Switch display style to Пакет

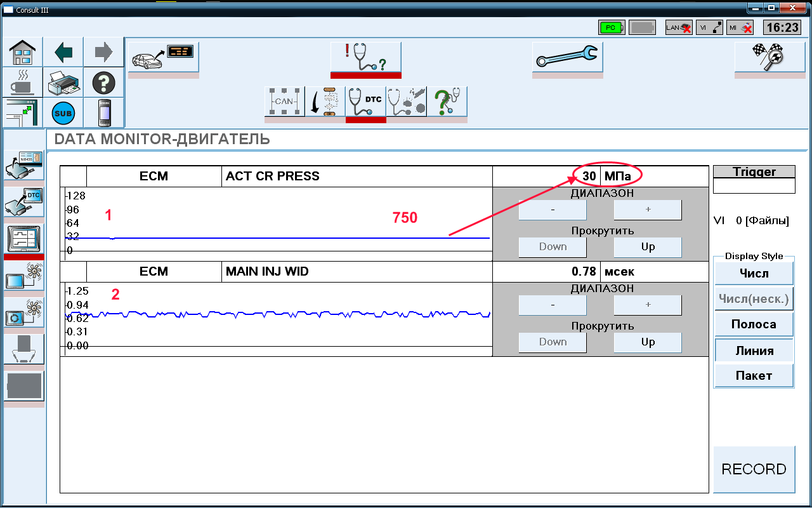click(x=754, y=375)
